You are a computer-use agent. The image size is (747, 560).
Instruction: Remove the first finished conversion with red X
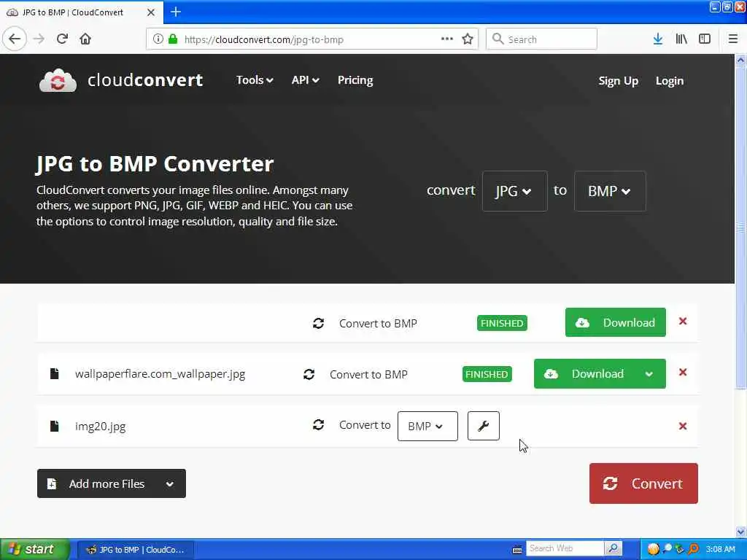(x=683, y=322)
